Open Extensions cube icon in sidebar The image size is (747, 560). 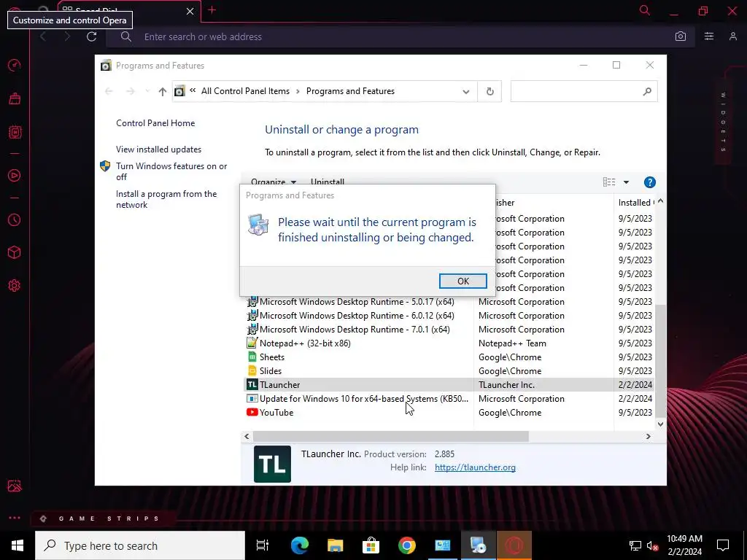15,252
